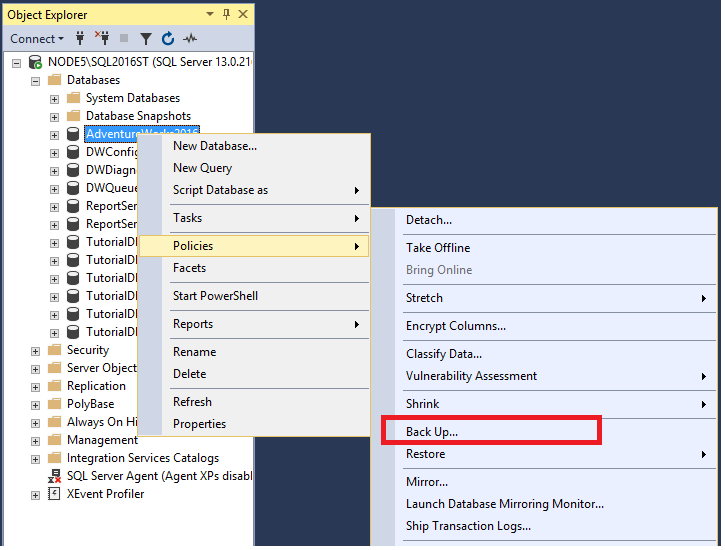Expand the System Databases folder
The image size is (725, 550).
pyautogui.click(x=55, y=99)
